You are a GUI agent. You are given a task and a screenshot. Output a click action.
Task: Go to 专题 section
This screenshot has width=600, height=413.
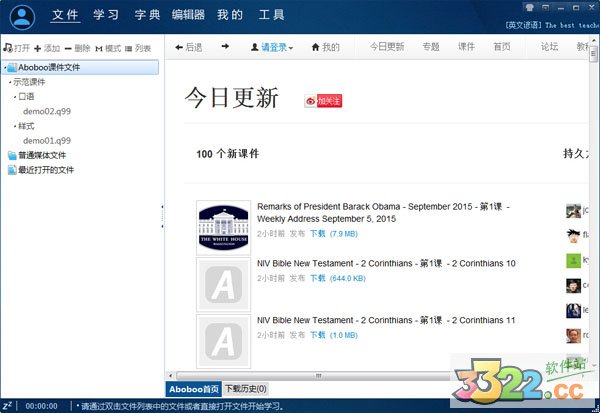(431, 47)
